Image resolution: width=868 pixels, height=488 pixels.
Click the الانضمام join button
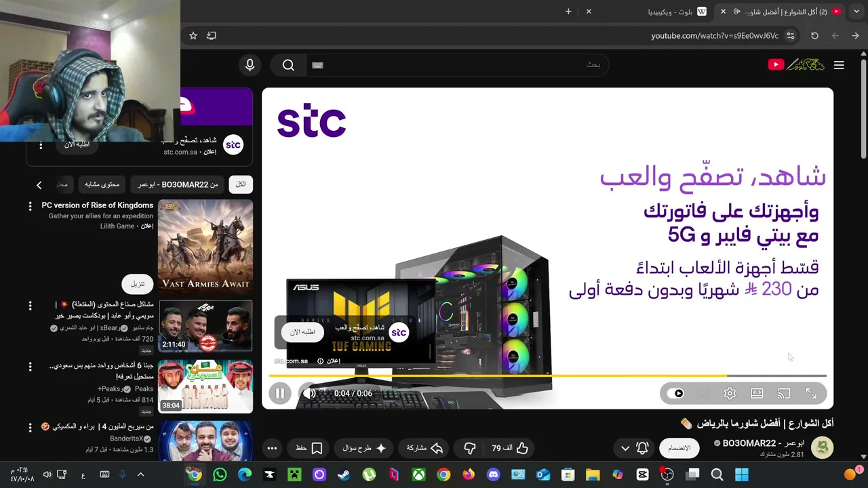point(679,448)
